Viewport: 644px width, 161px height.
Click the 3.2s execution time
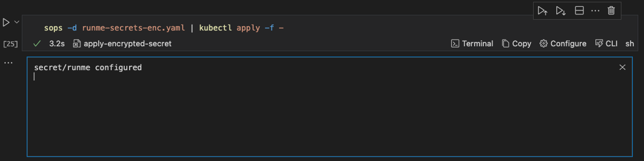pos(57,44)
